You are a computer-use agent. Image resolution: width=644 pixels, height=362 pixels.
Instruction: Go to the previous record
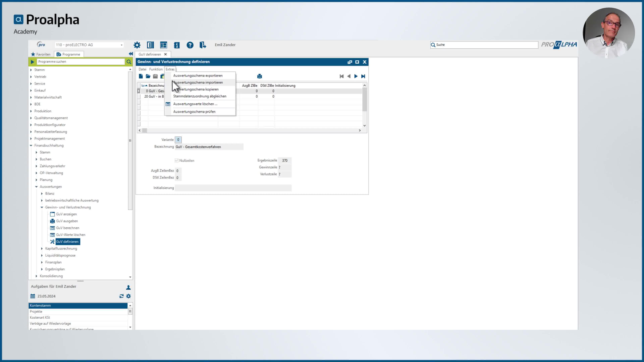pos(349,76)
